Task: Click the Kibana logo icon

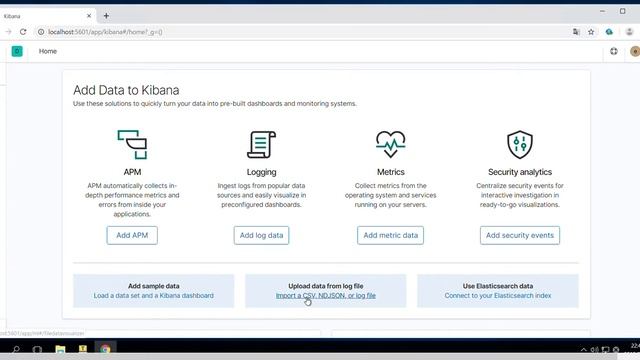Action: tap(17, 51)
